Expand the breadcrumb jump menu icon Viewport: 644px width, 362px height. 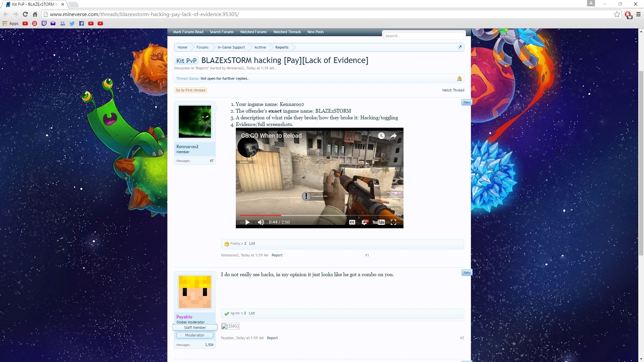(x=460, y=47)
